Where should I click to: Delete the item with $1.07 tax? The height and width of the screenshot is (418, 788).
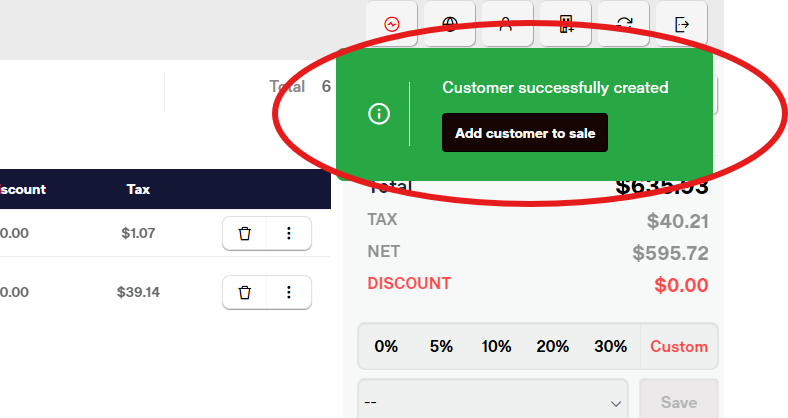[x=244, y=233]
